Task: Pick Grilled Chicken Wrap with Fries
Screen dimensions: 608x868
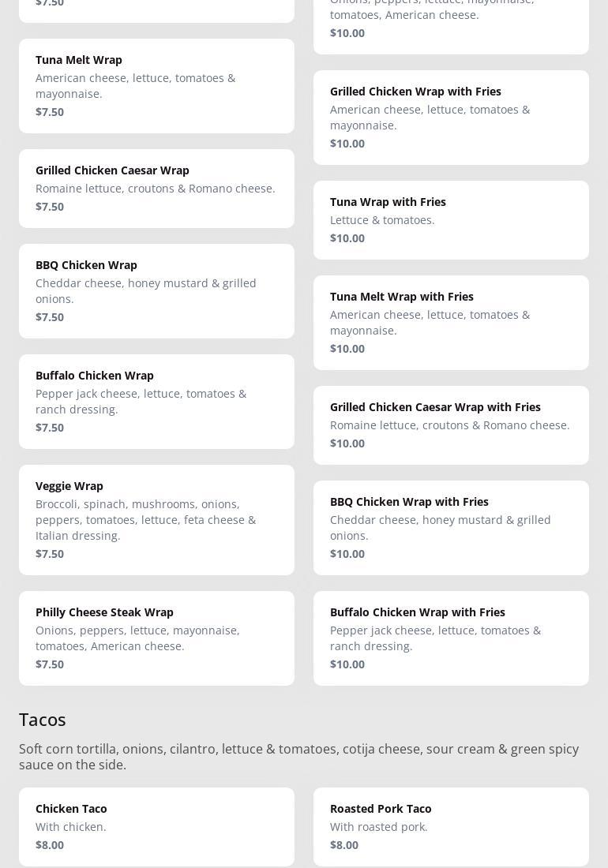Action: click(451, 117)
